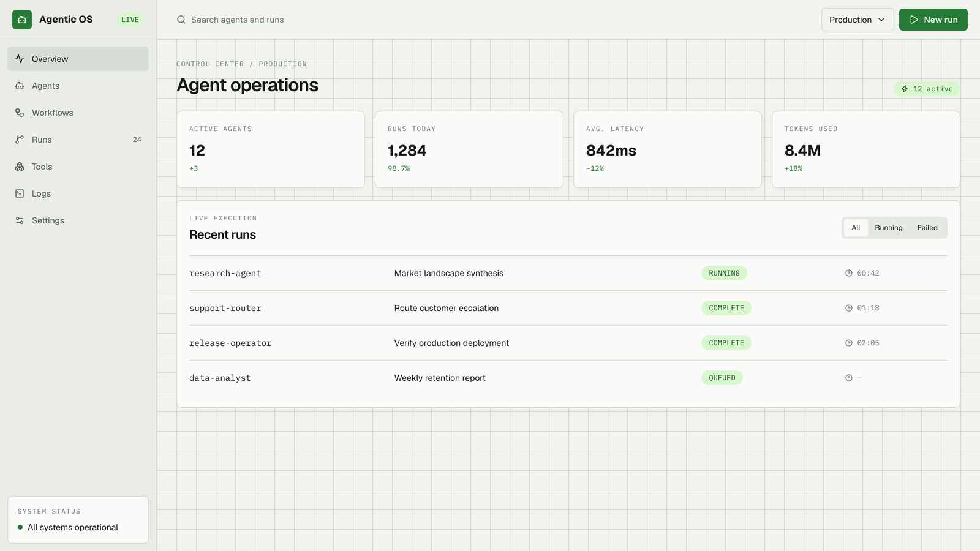Click the QUEUED status badge
The width and height of the screenshot is (980, 551).
[722, 378]
